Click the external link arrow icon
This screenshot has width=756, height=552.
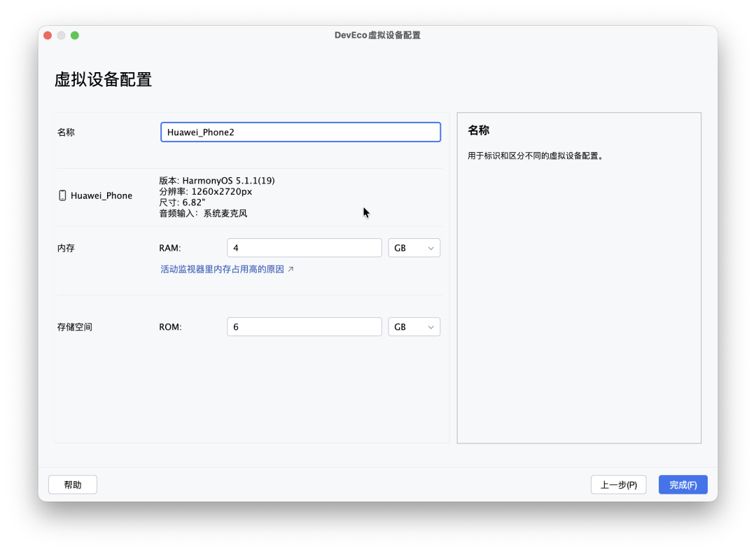(x=290, y=269)
